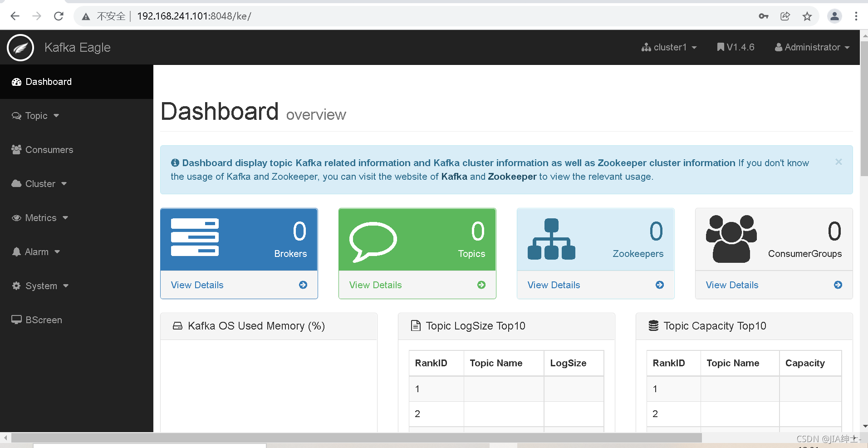This screenshot has width=868, height=448.
Task: Click the share page icon
Action: (x=785, y=16)
